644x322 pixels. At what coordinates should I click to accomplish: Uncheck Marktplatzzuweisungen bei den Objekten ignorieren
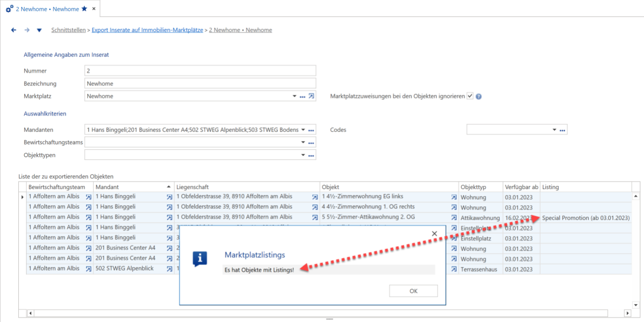click(470, 96)
